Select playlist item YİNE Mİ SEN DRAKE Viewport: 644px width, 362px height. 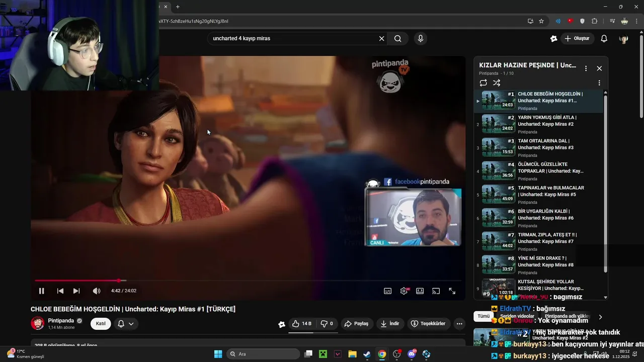(x=538, y=265)
